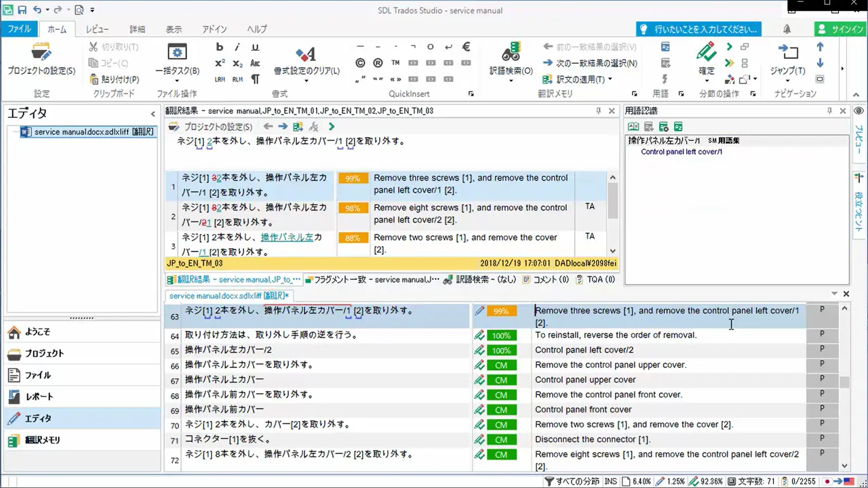Apply subscript x₂ formatting
Viewport: 868px width, 488px height.
pyautogui.click(x=237, y=63)
